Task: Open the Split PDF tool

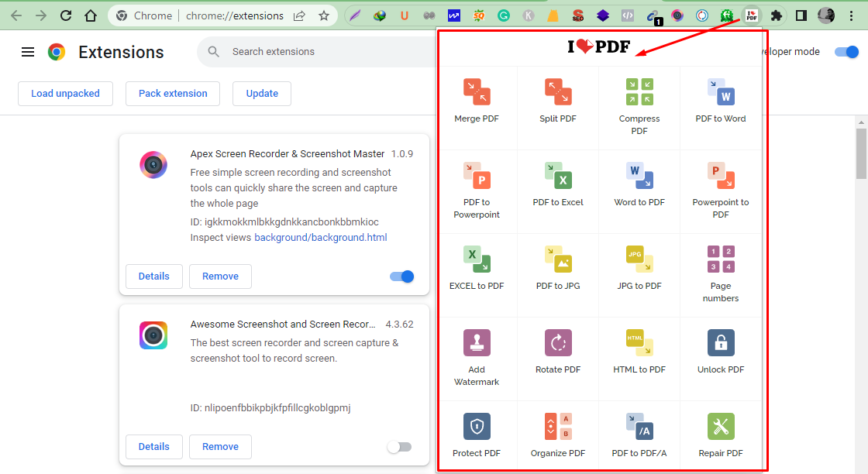Action: 558,101
